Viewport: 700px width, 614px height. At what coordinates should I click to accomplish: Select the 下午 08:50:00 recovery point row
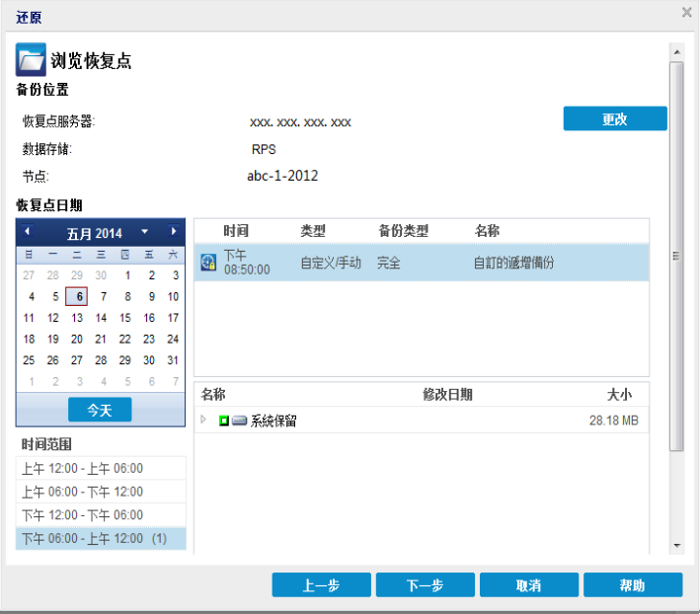422,263
